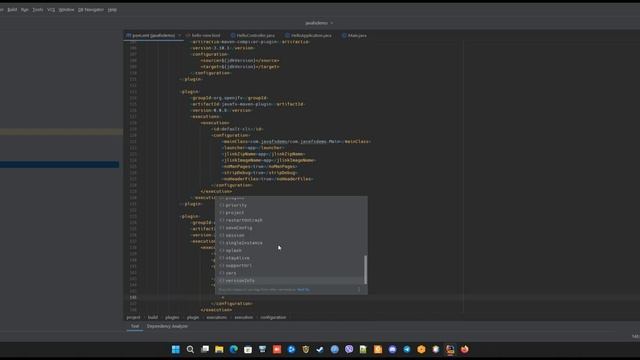The image size is (640, 360).
Task: Choose versionInfo from the completion list
Action: tap(290, 281)
